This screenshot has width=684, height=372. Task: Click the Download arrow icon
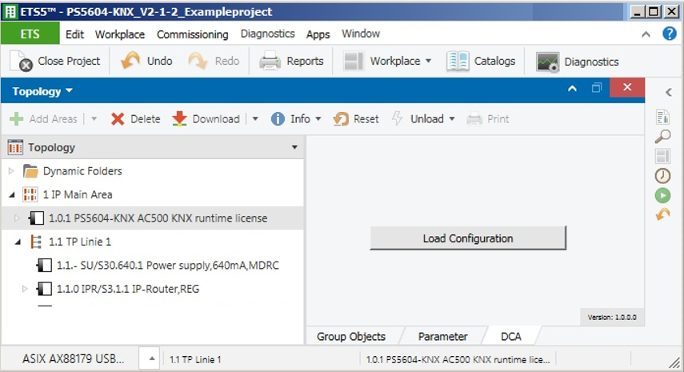coord(179,119)
